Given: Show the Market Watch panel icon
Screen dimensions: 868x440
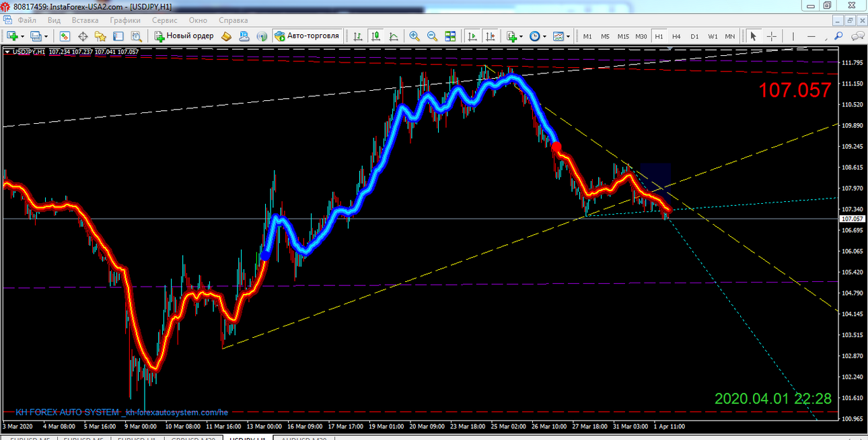Looking at the screenshot, I should click(66, 36).
